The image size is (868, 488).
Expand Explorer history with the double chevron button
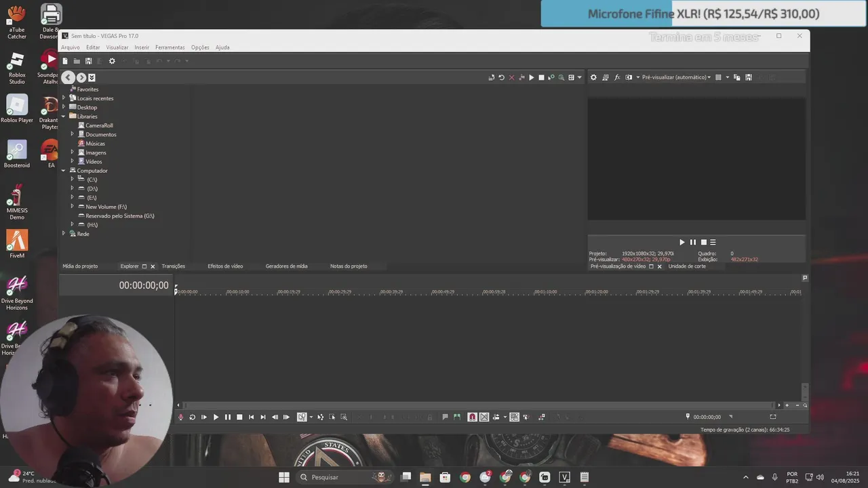coord(92,78)
